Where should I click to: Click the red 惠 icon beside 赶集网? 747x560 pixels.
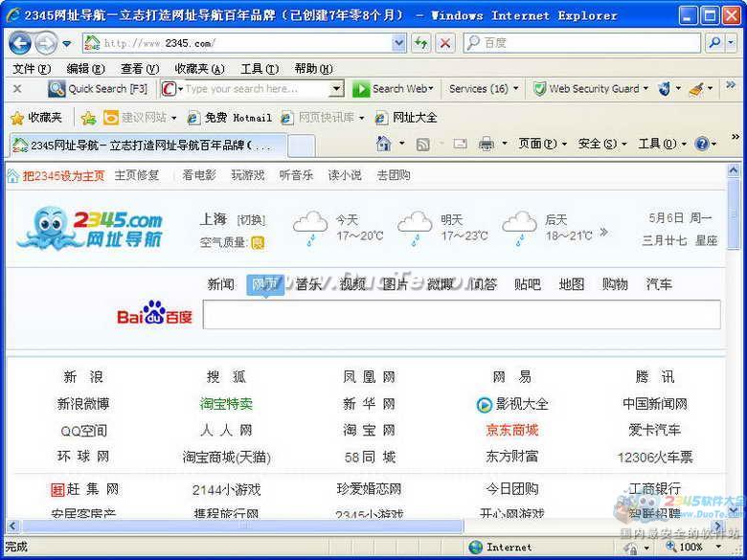(x=57, y=489)
